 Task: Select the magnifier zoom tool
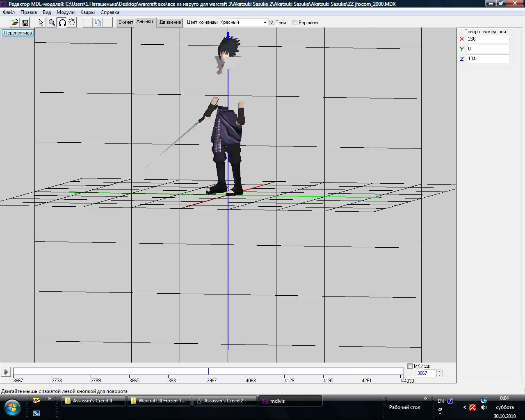(x=52, y=23)
